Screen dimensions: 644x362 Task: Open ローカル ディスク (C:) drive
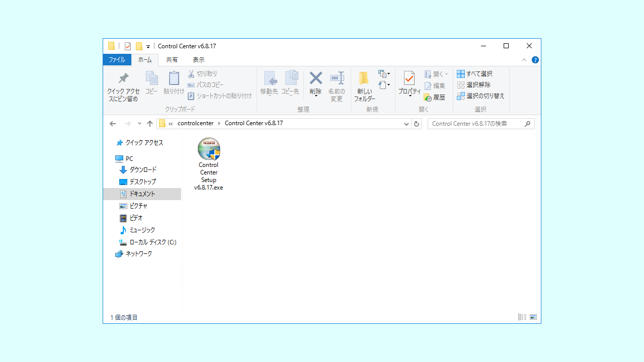click(x=148, y=242)
